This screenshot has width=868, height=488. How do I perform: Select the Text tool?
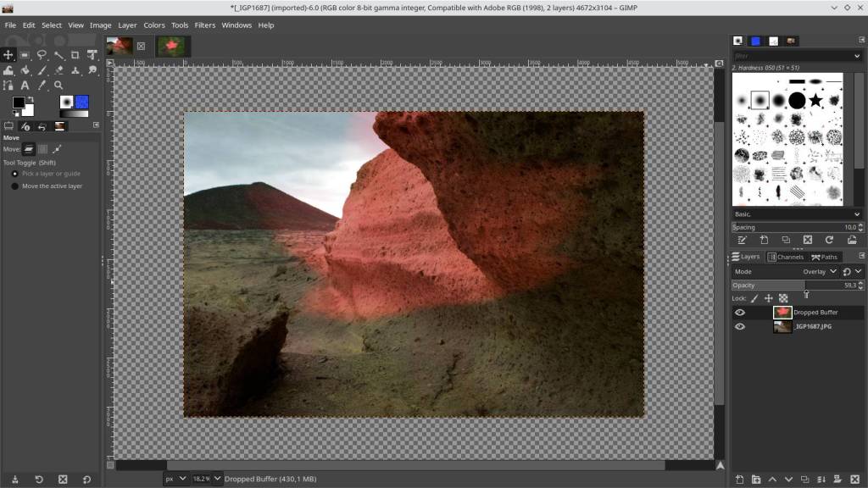click(x=25, y=86)
